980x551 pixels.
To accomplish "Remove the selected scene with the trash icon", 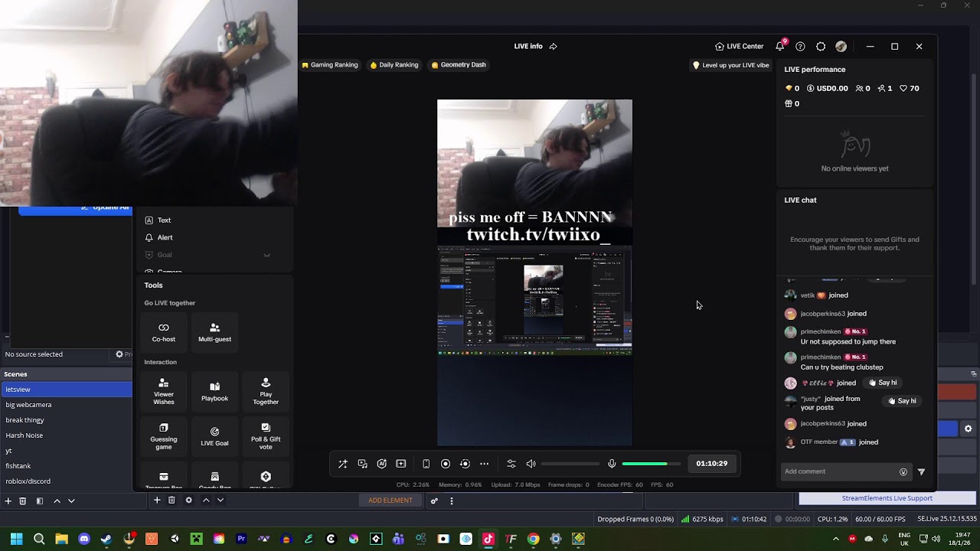I will pos(23,500).
